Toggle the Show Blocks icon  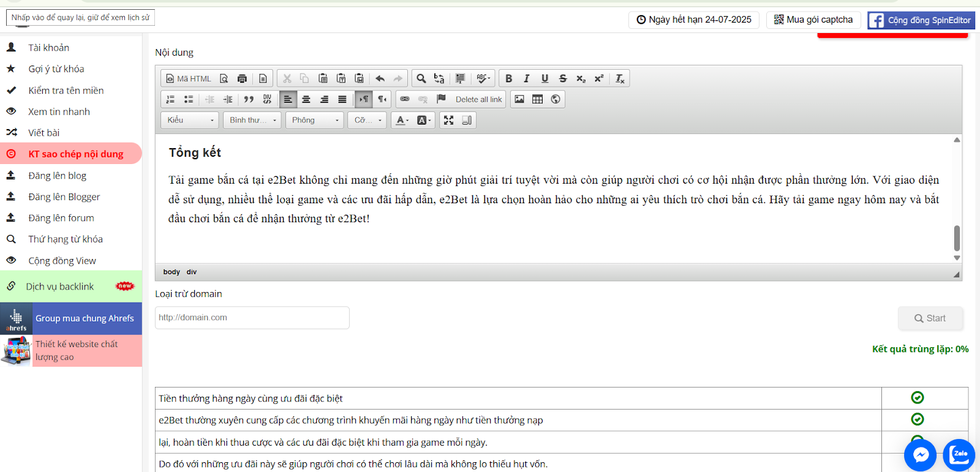pyautogui.click(x=467, y=120)
